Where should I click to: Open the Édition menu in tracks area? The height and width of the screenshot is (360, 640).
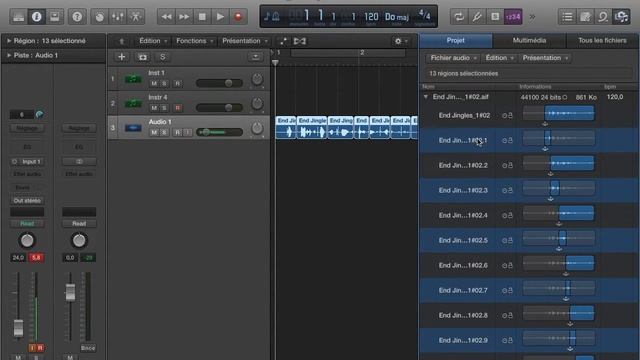(x=153, y=41)
